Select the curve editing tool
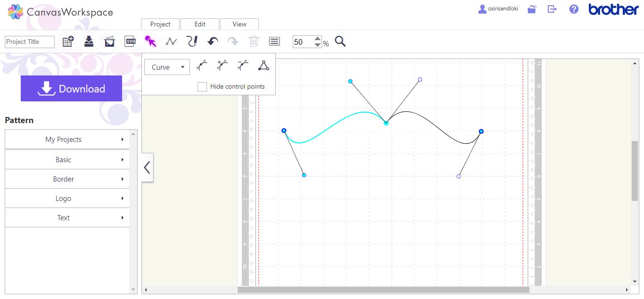This screenshot has height=299, width=644. pyautogui.click(x=151, y=41)
